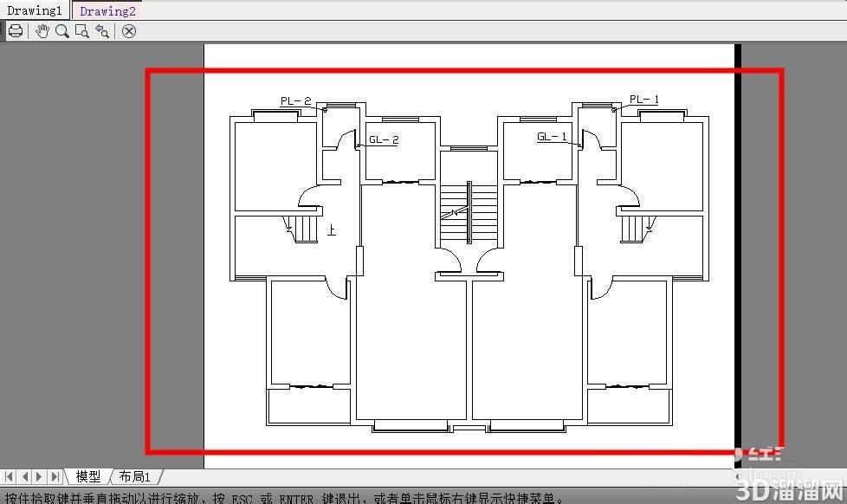
Task: Click the next layout tab arrow
Action: click(39, 476)
